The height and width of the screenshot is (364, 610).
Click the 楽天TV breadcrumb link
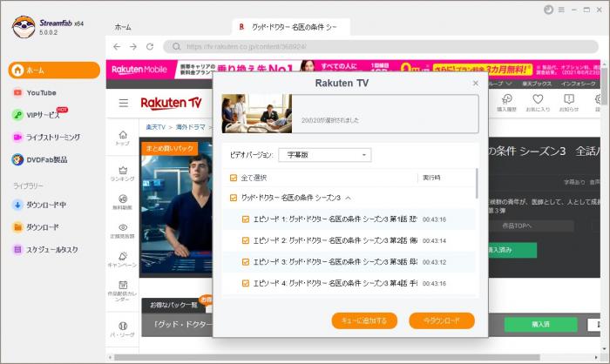[156, 127]
